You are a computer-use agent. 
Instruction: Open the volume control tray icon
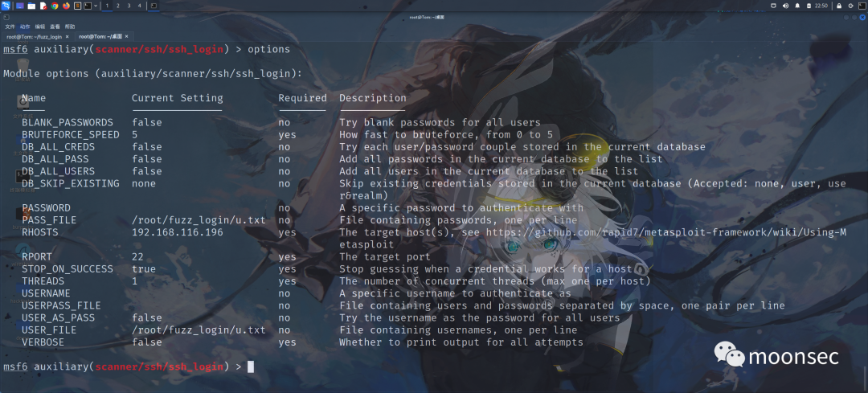coord(785,6)
